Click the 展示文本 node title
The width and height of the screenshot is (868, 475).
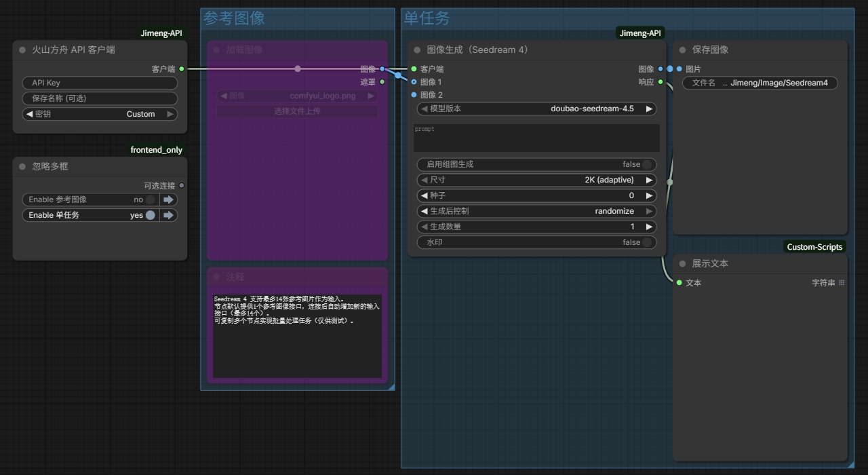710,264
